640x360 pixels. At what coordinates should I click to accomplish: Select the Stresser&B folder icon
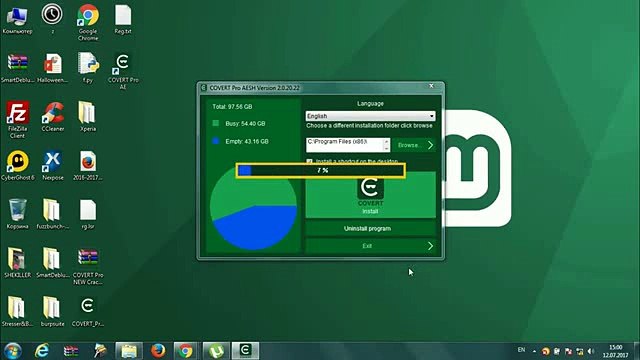tap(17, 311)
